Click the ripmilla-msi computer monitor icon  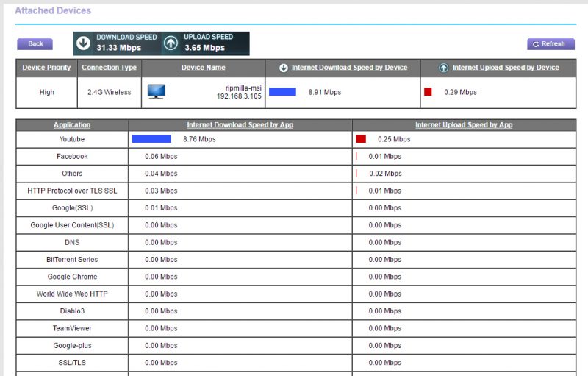[156, 92]
